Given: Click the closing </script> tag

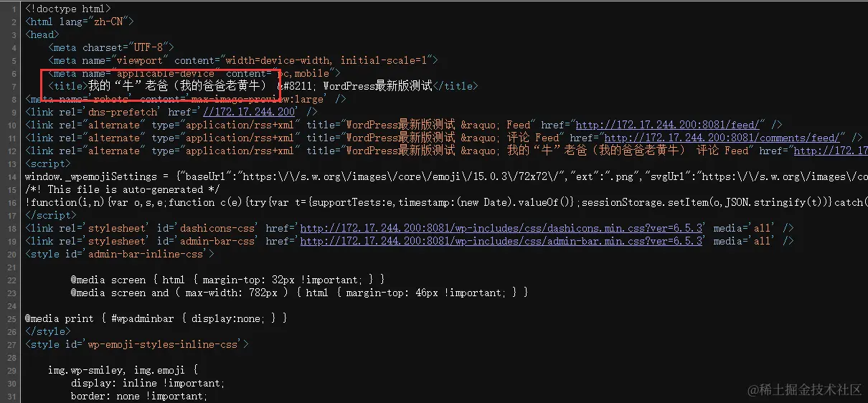Looking at the screenshot, I should [51, 215].
